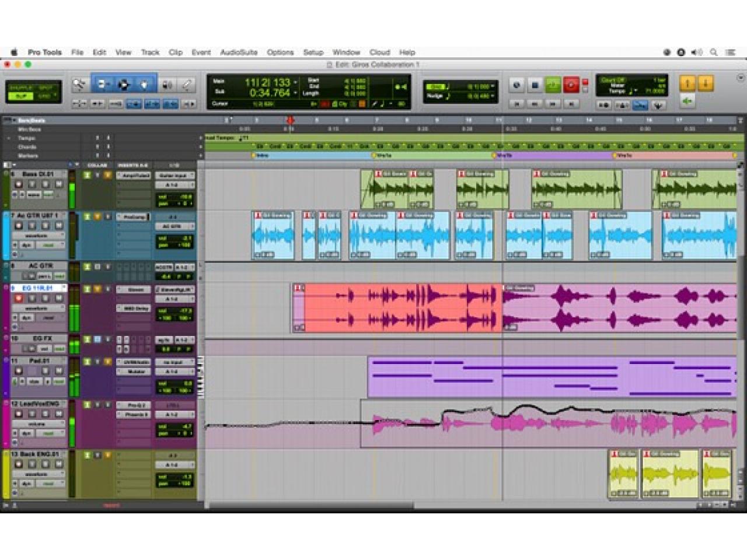Viewport: 747px width, 560px height.
Task: Open the Setup menu
Action: coord(313,52)
